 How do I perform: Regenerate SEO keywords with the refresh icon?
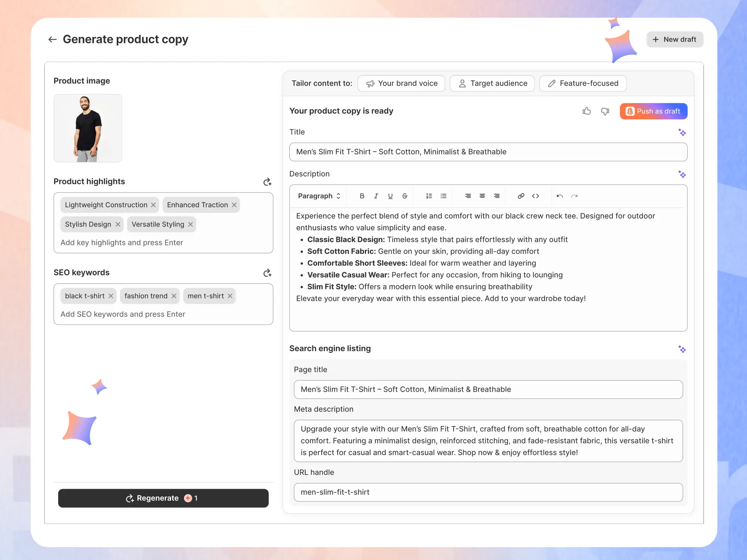point(267,273)
